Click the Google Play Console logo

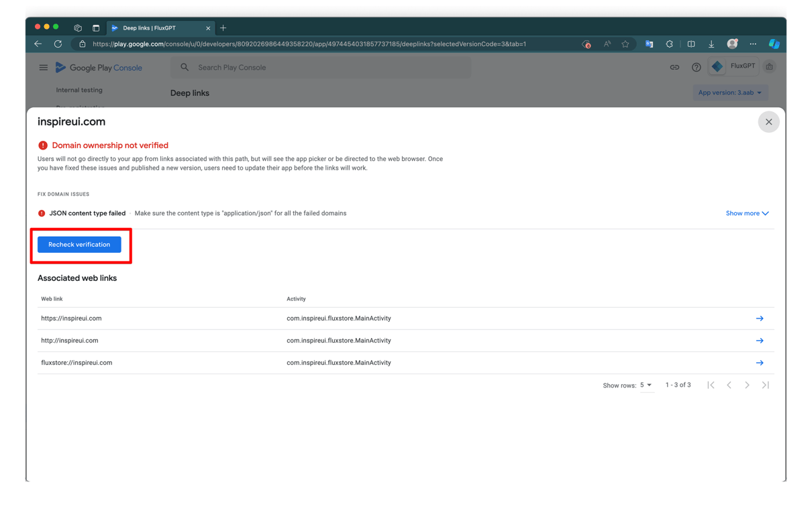99,68
